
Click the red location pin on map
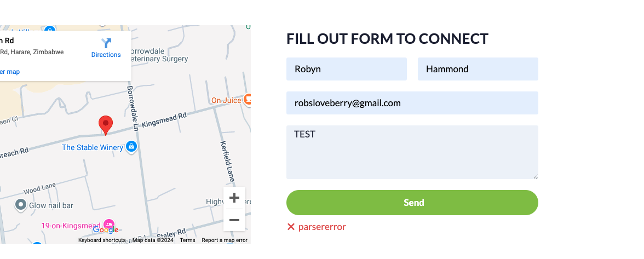coord(106,125)
